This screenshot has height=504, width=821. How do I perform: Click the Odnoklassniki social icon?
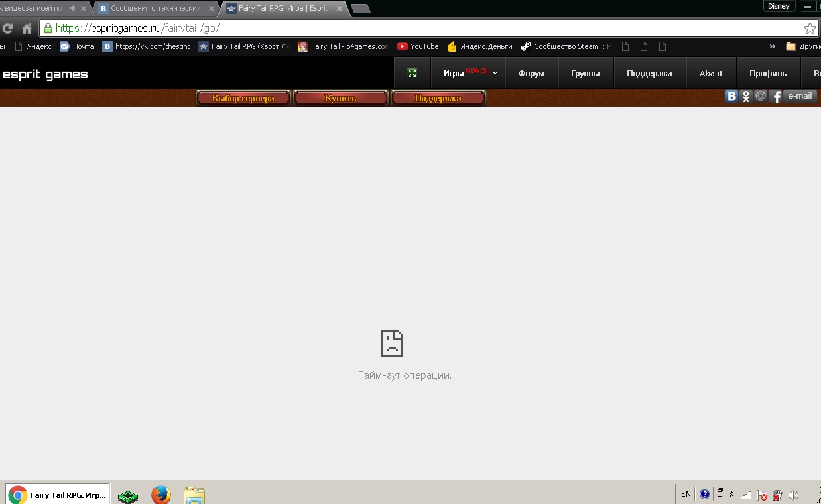coord(746,96)
